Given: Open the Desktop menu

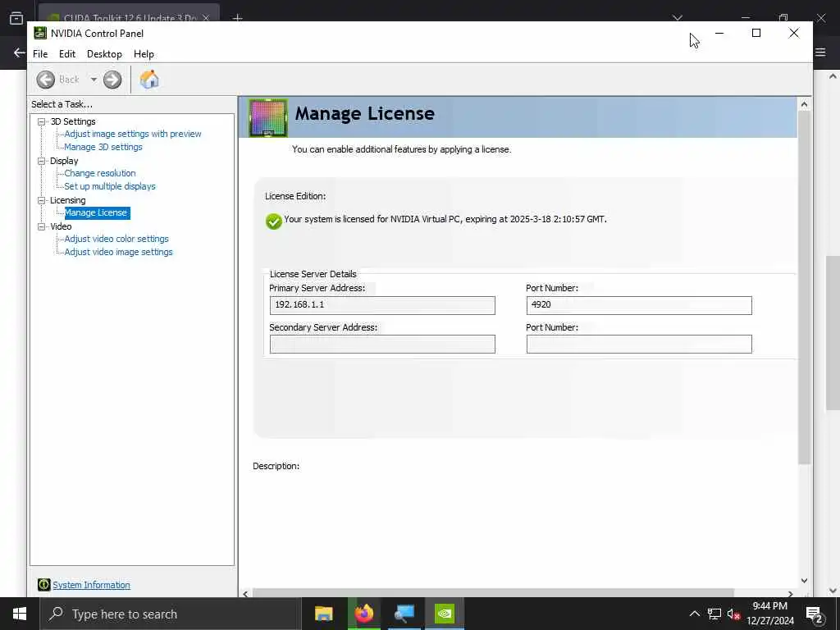Looking at the screenshot, I should click(x=104, y=54).
